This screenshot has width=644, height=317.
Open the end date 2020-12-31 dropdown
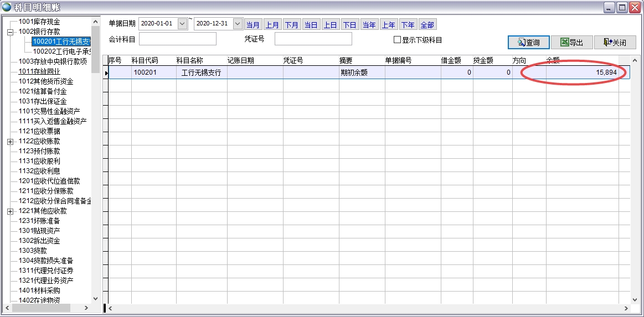[x=238, y=24]
